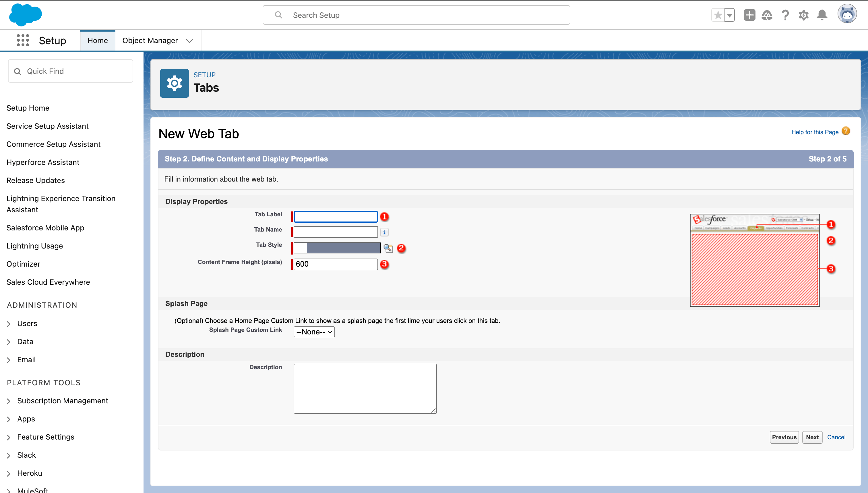Open Help for this Page link
868x493 pixels.
coord(815,132)
